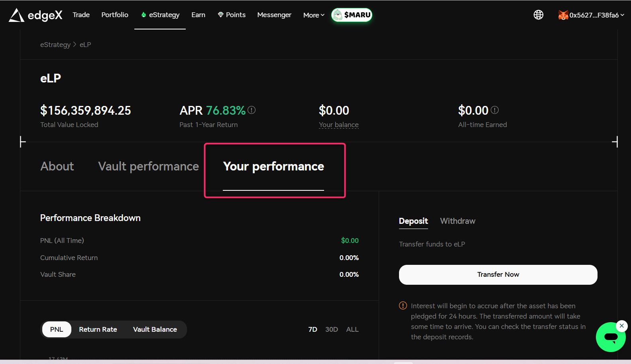Click the edgeX logo icon
Image resolution: width=631 pixels, height=364 pixels.
[17, 15]
